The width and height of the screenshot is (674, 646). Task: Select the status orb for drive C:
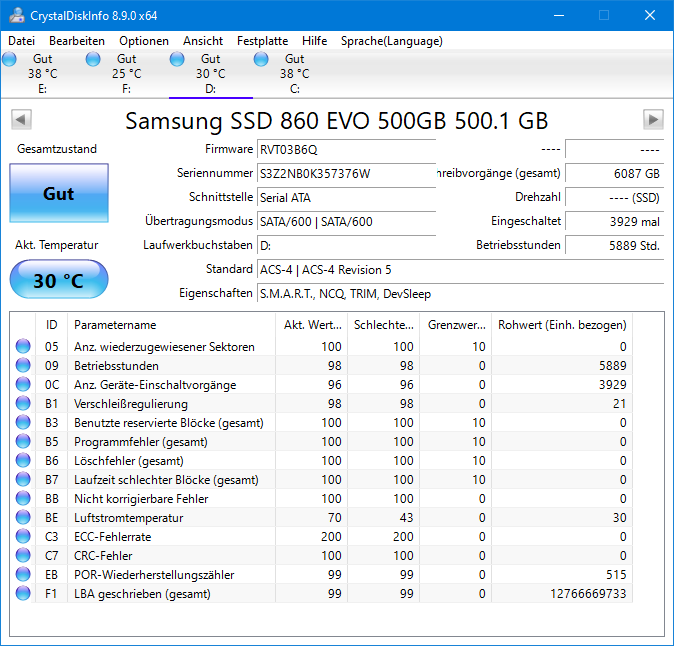point(260,58)
